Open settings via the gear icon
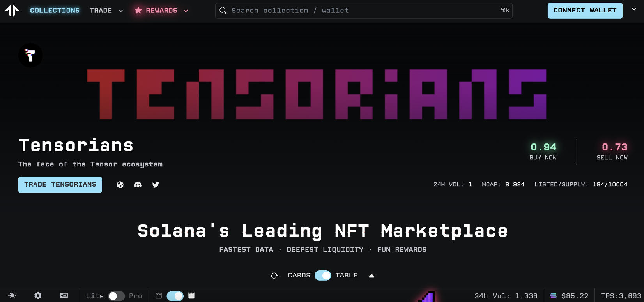 (38, 296)
